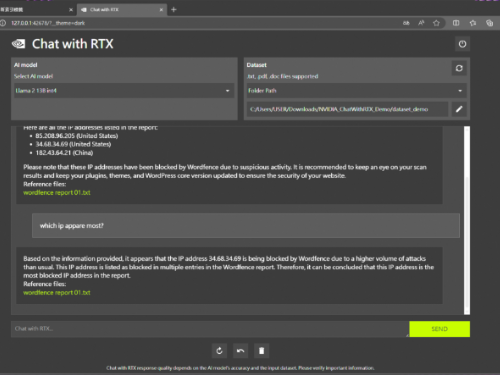
Task: Click the 'Select AI model' label
Action: click(33, 76)
